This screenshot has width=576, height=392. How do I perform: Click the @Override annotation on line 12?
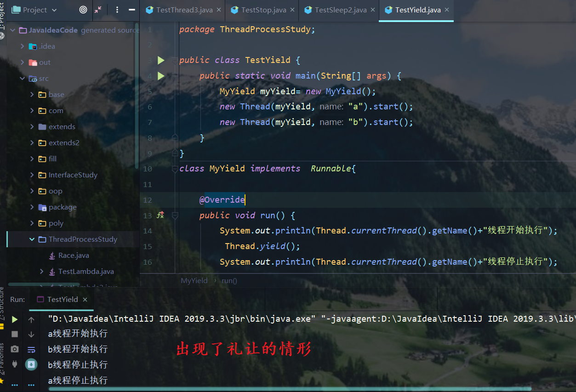point(222,200)
